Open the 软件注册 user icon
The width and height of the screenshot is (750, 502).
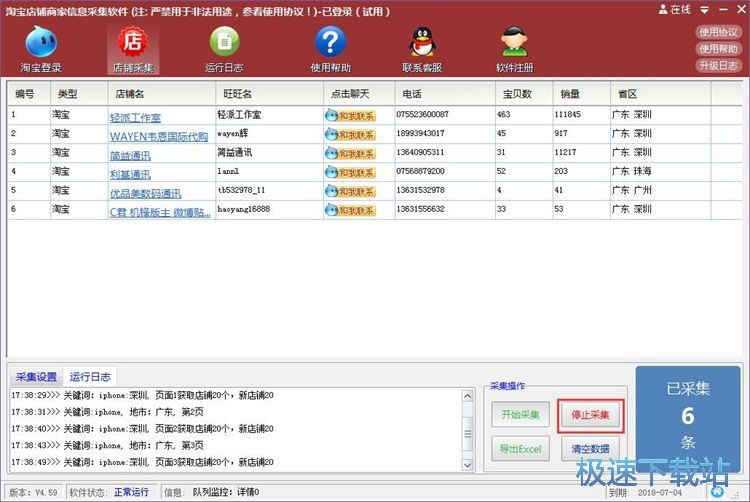coord(514,49)
